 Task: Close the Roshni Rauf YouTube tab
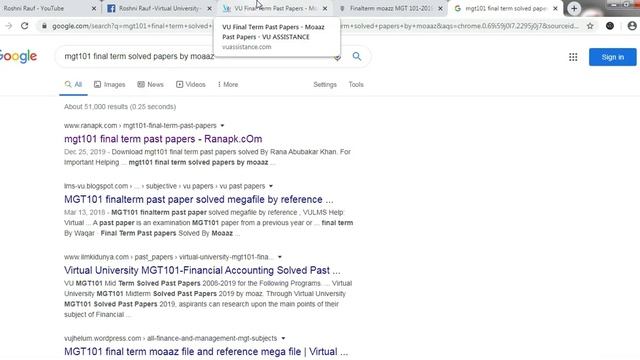pos(93,8)
